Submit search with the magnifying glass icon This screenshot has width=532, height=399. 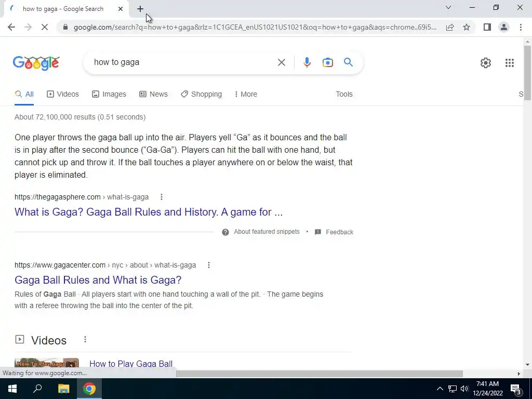point(348,62)
